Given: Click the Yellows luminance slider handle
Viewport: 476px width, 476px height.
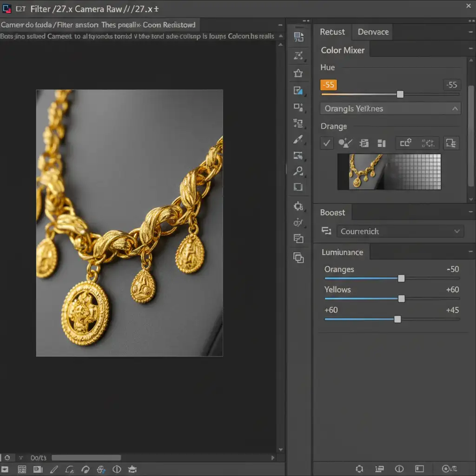Looking at the screenshot, I should [402, 298].
